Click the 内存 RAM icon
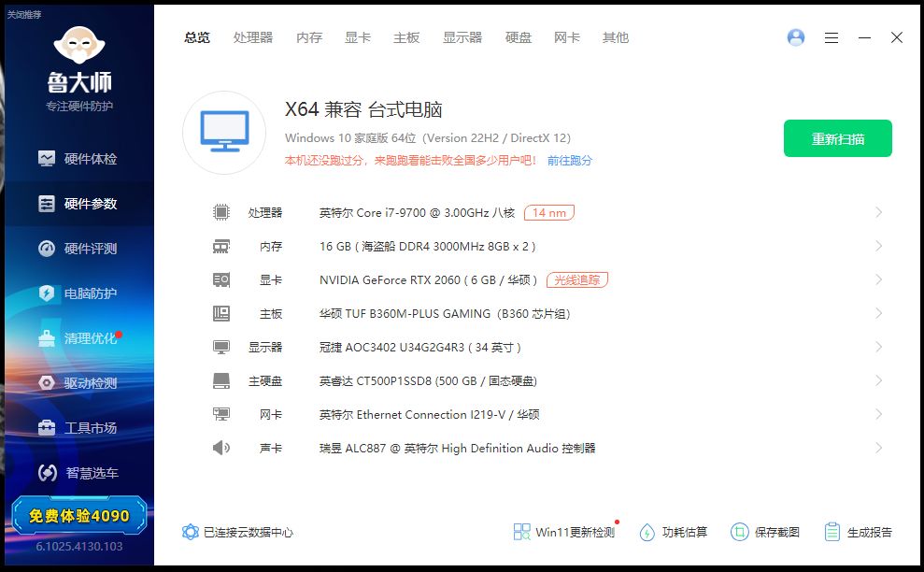Image resolution: width=924 pixels, height=572 pixels. click(x=221, y=246)
